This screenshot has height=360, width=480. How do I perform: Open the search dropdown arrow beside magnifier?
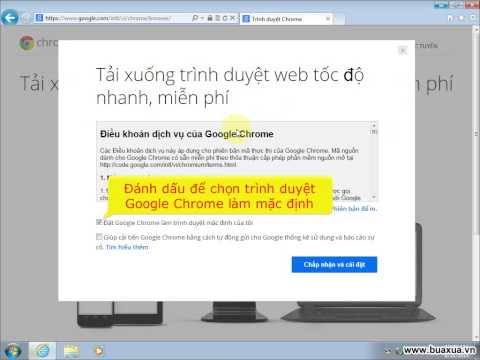coord(202,18)
